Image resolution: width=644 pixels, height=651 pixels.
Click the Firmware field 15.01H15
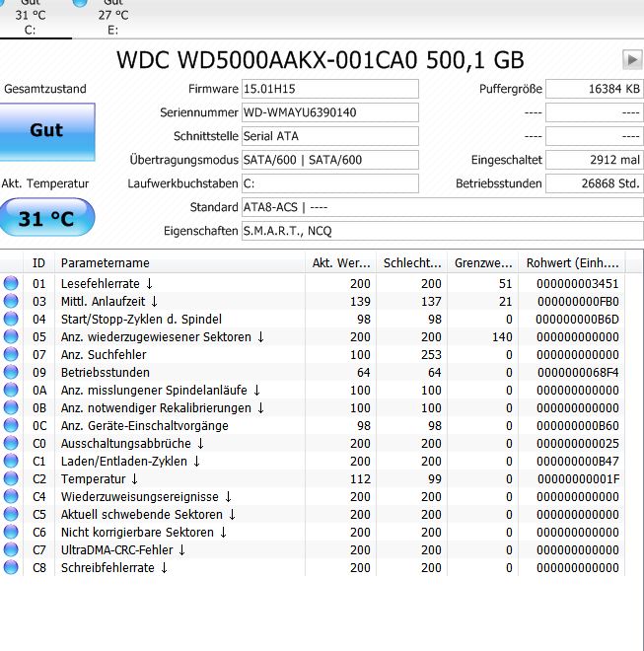(330, 89)
